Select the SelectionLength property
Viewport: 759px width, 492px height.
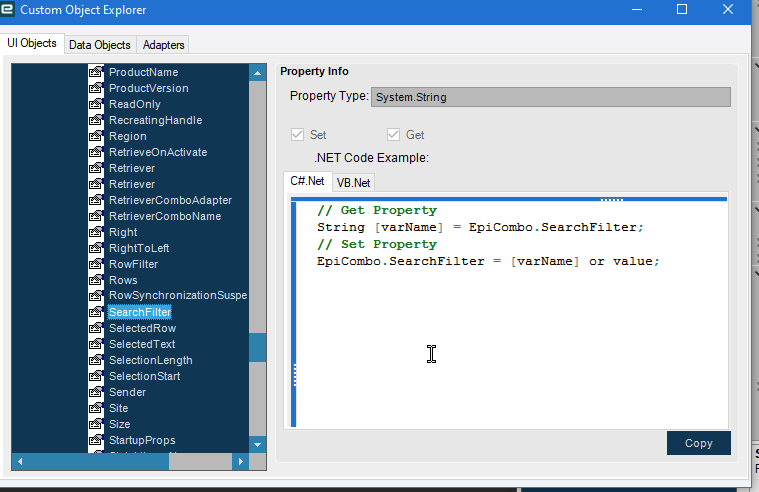(x=151, y=360)
